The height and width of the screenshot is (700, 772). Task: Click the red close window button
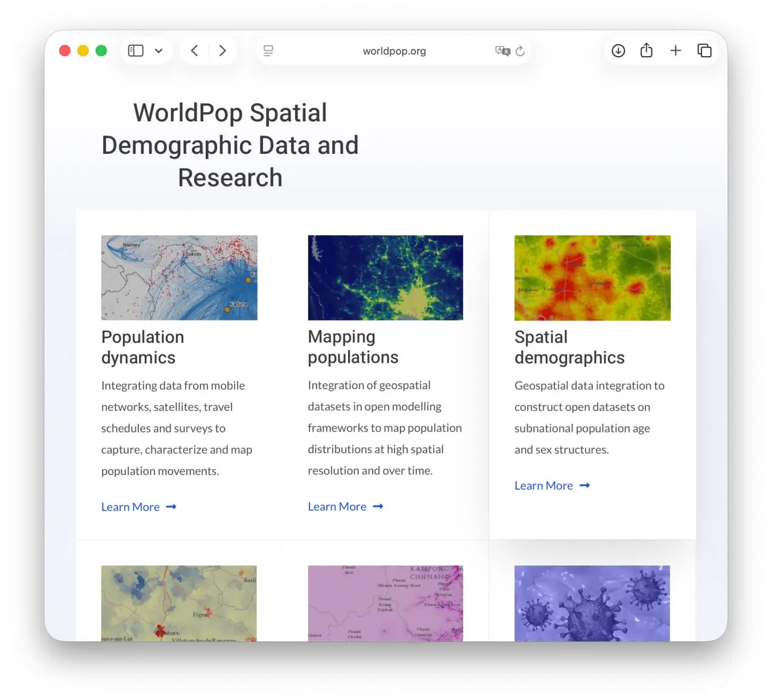click(x=65, y=51)
